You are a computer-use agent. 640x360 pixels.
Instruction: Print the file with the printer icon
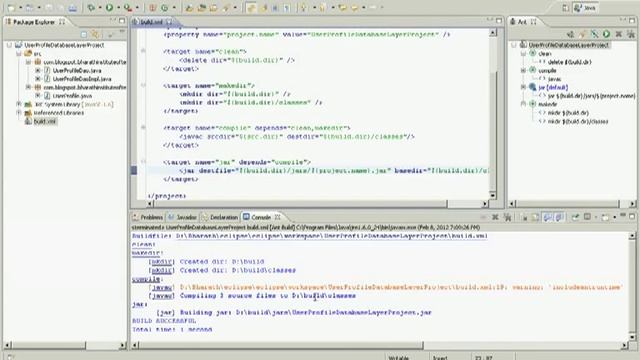point(73,7)
